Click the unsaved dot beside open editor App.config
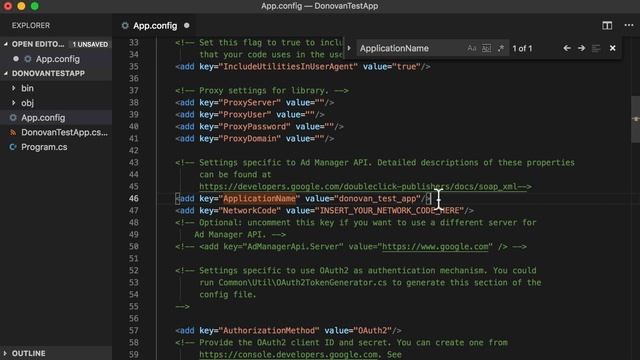The width and height of the screenshot is (640, 360). (16, 59)
